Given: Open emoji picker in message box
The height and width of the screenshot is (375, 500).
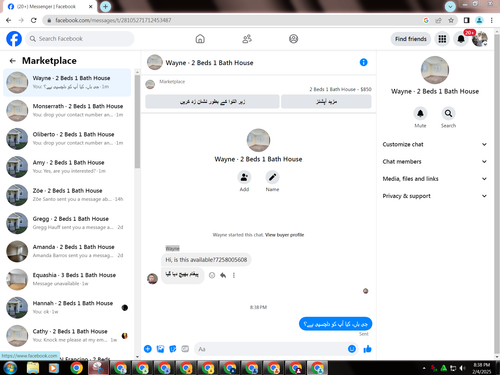Looking at the screenshot, I should (352, 349).
